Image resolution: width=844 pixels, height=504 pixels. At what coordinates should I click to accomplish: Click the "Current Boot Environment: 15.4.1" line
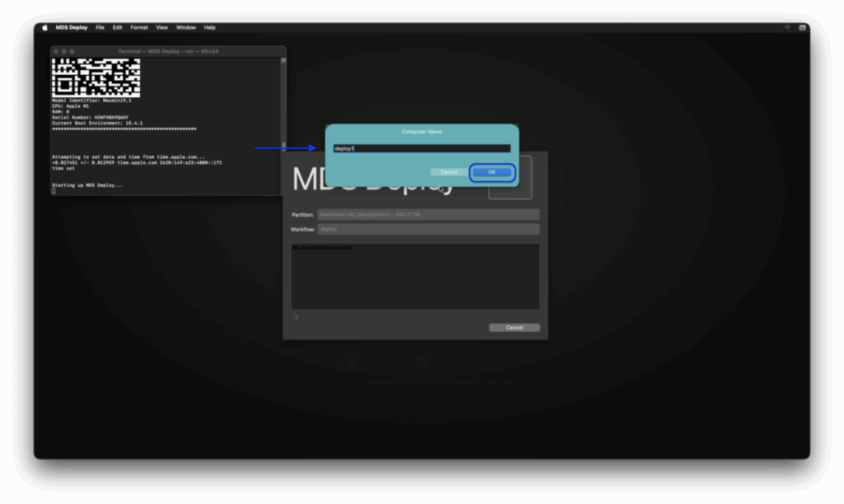pos(97,124)
